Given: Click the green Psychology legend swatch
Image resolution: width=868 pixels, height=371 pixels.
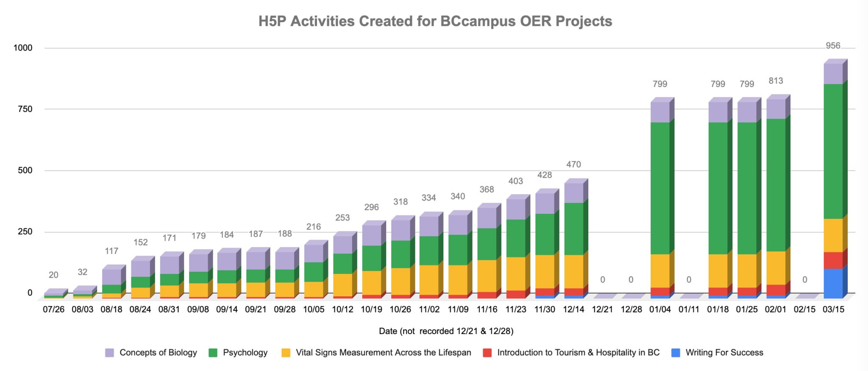Looking at the screenshot, I should [213, 353].
